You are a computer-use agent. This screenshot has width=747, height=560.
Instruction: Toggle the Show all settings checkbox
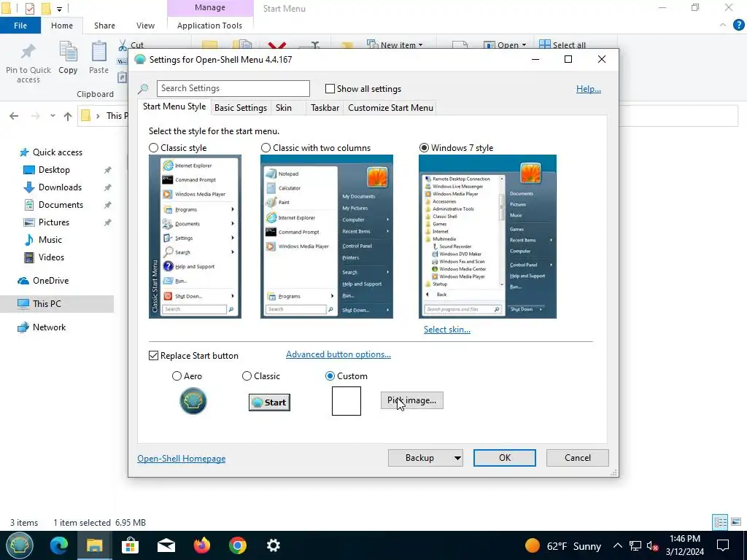[330, 88]
